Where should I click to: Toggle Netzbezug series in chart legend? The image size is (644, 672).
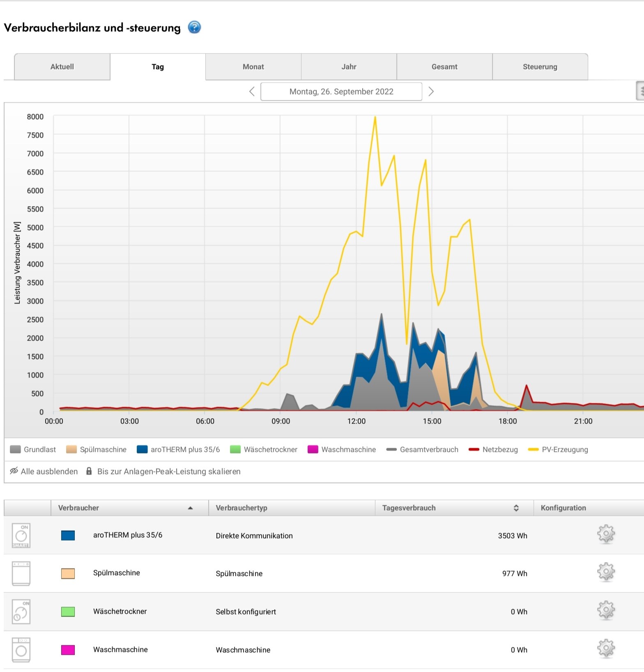pos(493,449)
